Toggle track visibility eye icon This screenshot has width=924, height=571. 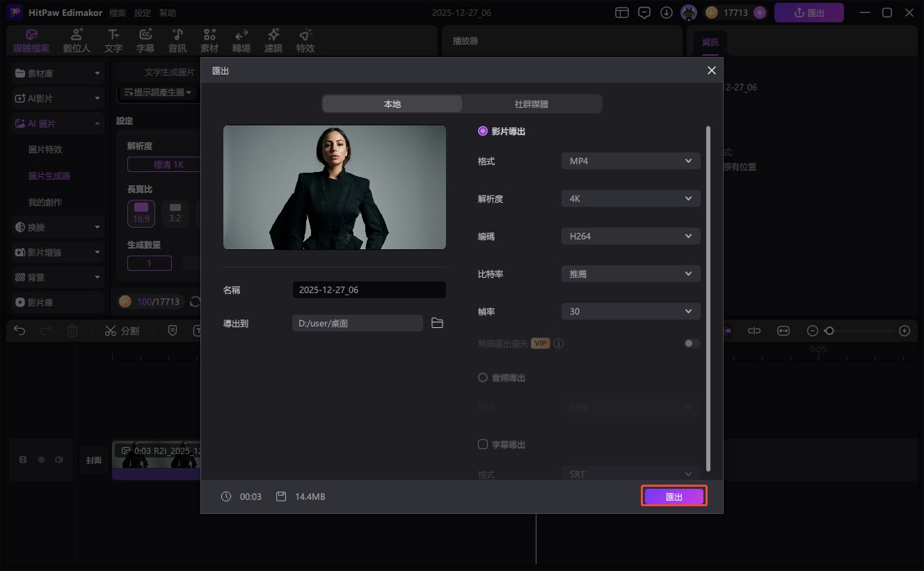coord(41,460)
